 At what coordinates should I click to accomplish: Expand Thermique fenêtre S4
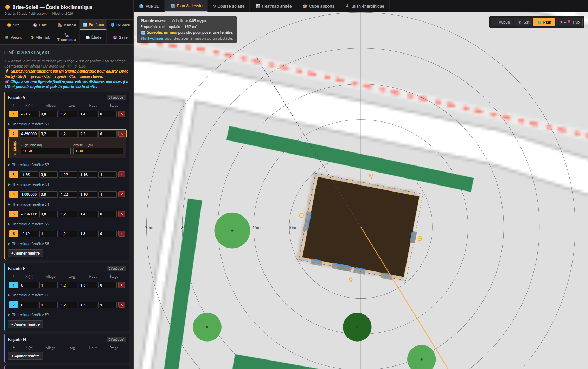coord(28,204)
